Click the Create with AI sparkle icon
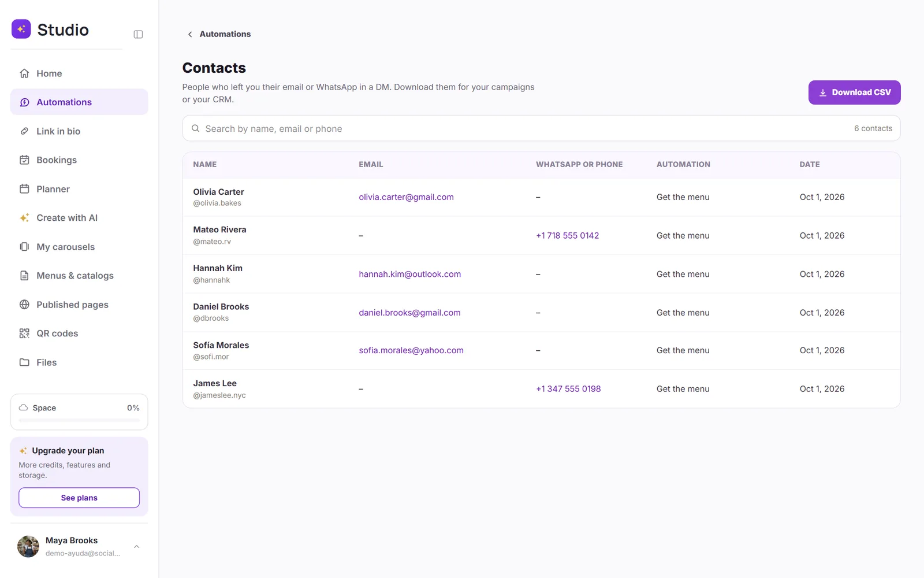 pyautogui.click(x=24, y=218)
